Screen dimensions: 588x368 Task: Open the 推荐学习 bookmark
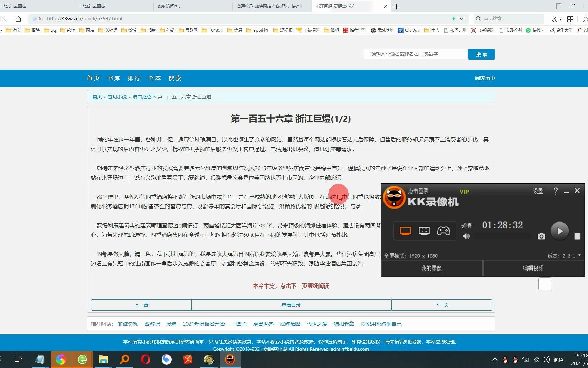click(354, 30)
